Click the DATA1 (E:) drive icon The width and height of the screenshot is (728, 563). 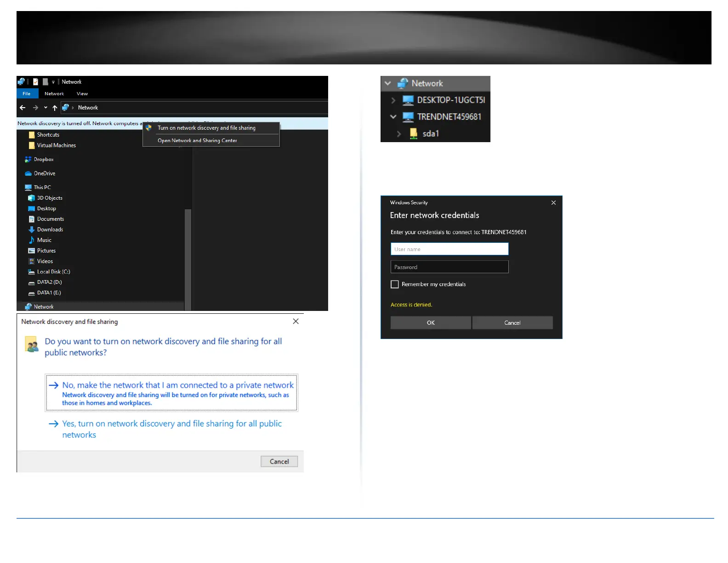(32, 293)
